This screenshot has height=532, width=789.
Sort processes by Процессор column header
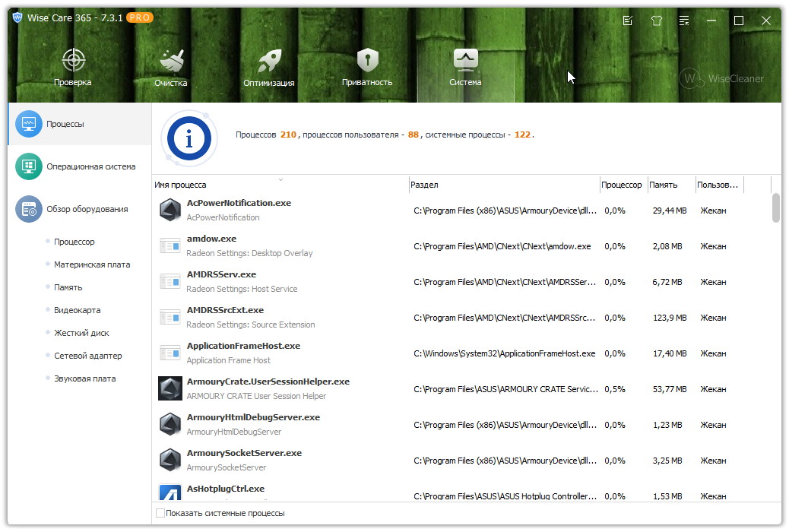pyautogui.click(x=621, y=185)
